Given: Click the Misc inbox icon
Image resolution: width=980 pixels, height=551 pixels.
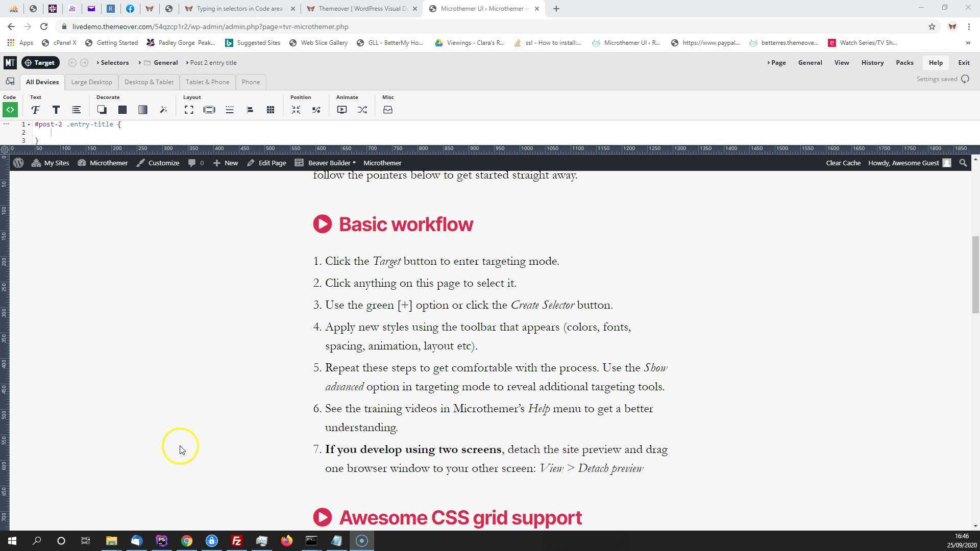Looking at the screenshot, I should 387,110.
